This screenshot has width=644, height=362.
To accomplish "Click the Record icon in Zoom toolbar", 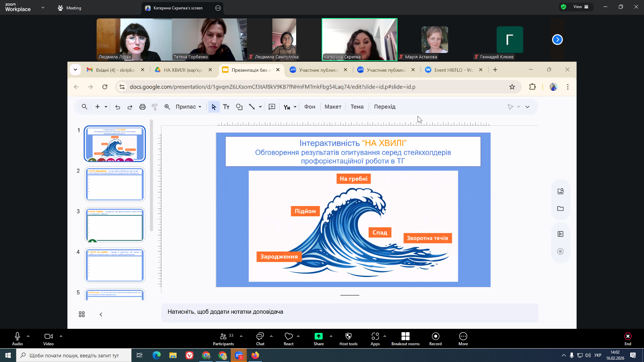I will 435,336.
